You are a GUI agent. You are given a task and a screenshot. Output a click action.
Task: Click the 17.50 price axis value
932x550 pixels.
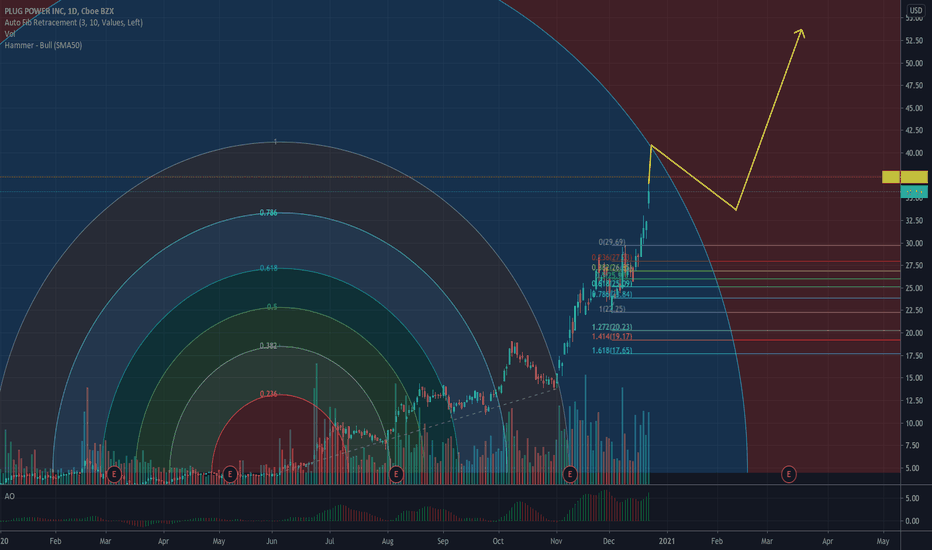click(x=914, y=356)
